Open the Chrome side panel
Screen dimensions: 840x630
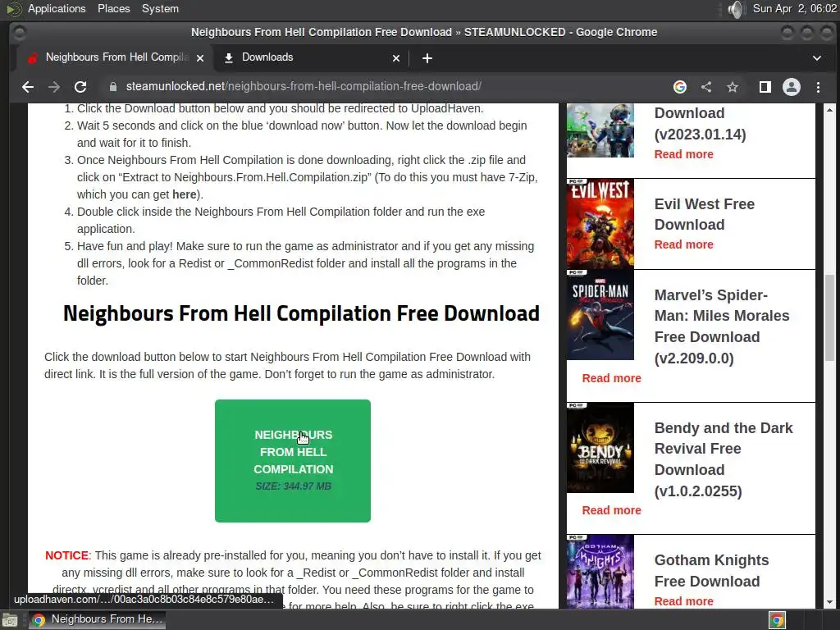pyautogui.click(x=765, y=87)
